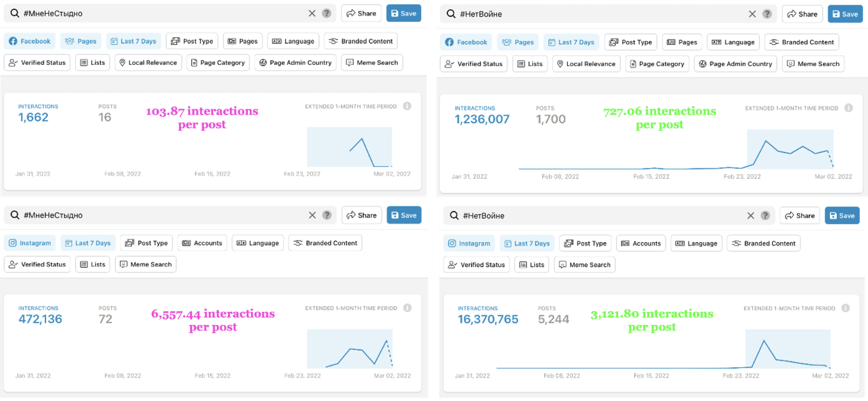Focus the #МнеНеСтыдно search field in the Facebook panel
The width and height of the screenshot is (868, 401).
click(x=161, y=13)
